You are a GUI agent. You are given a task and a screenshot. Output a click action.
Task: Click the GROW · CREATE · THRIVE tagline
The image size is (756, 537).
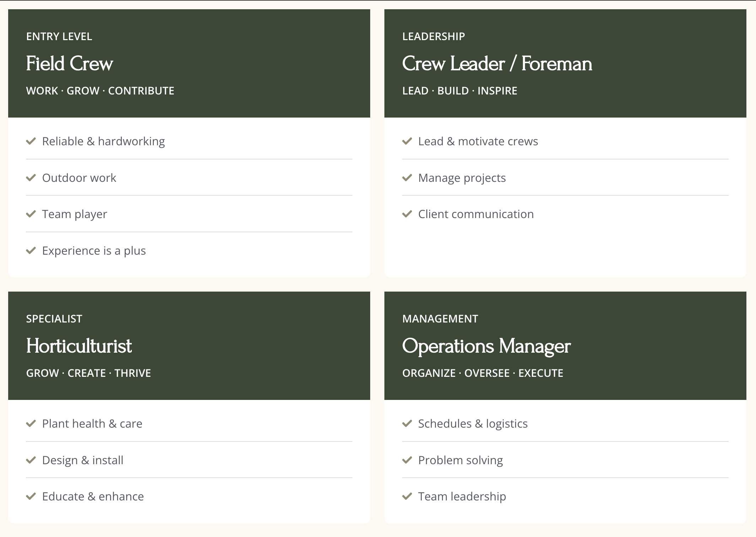click(x=88, y=373)
